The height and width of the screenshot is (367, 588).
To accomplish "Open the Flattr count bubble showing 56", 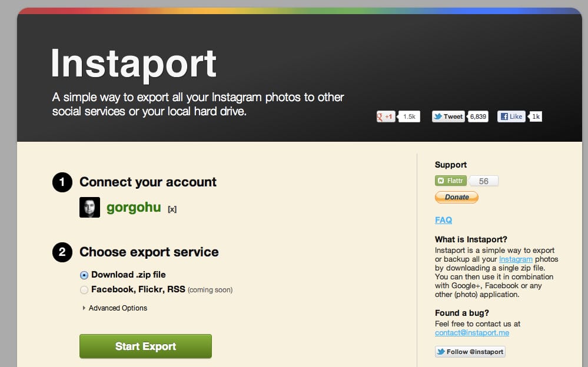I will point(483,181).
